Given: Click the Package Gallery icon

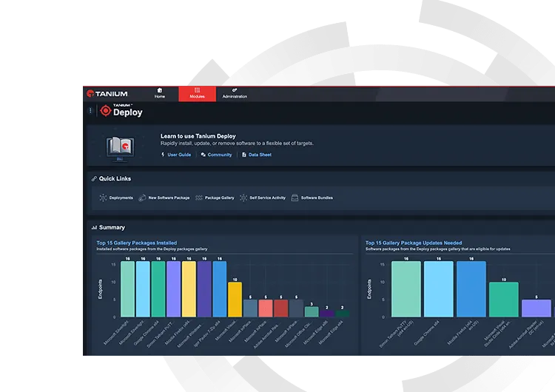Looking at the screenshot, I should (199, 197).
